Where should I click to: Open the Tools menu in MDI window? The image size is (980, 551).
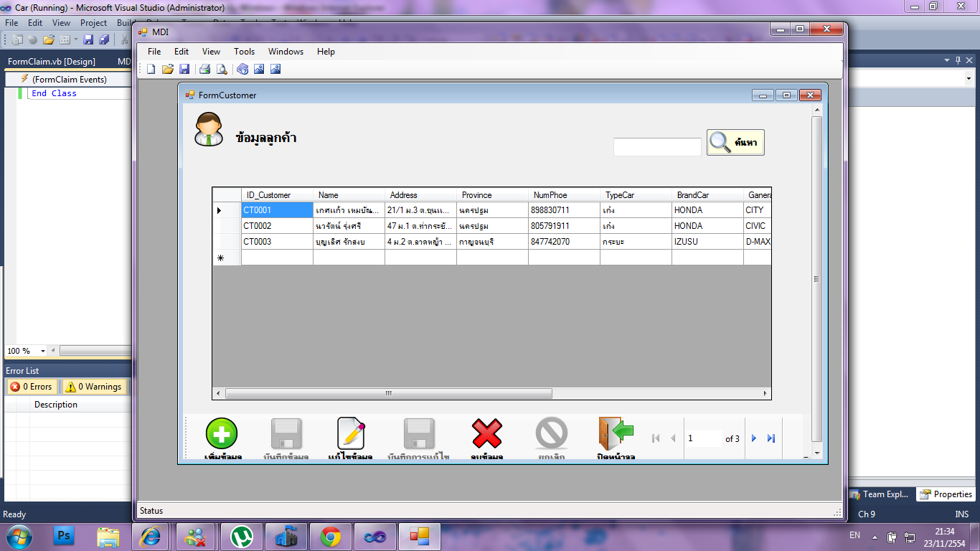pos(244,52)
